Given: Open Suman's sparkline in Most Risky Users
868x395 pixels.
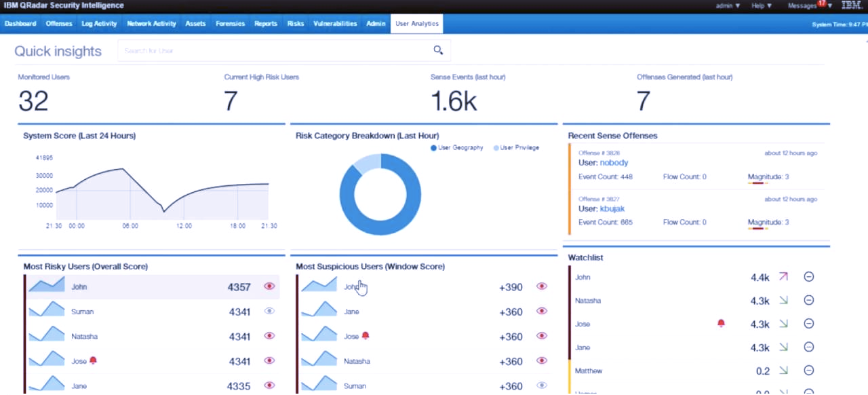Looking at the screenshot, I should pyautogui.click(x=47, y=310).
